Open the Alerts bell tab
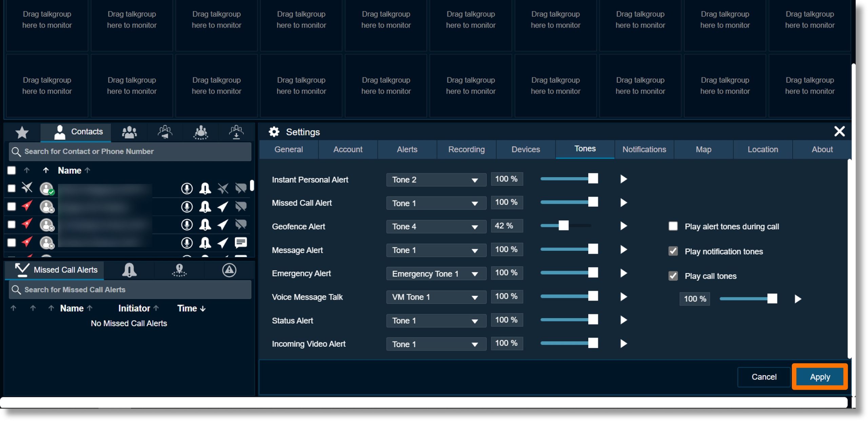Viewport: 868px width, 421px height. 129,270
